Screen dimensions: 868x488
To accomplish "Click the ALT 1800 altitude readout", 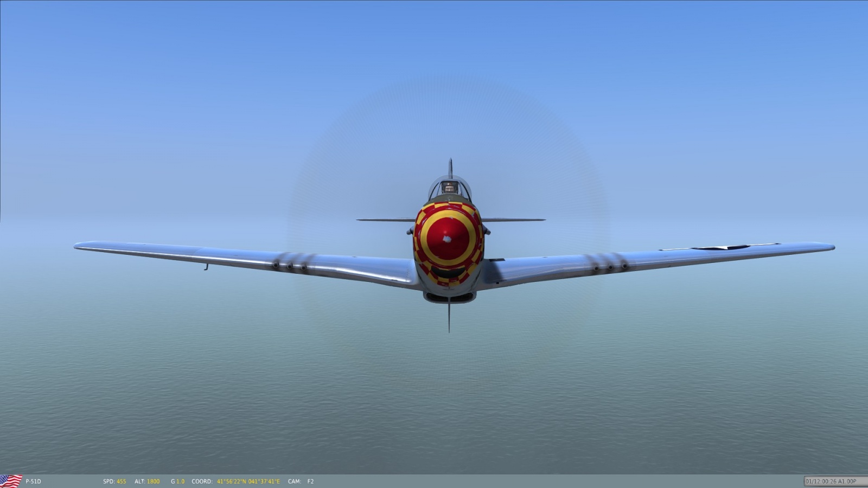I will click(x=147, y=481).
